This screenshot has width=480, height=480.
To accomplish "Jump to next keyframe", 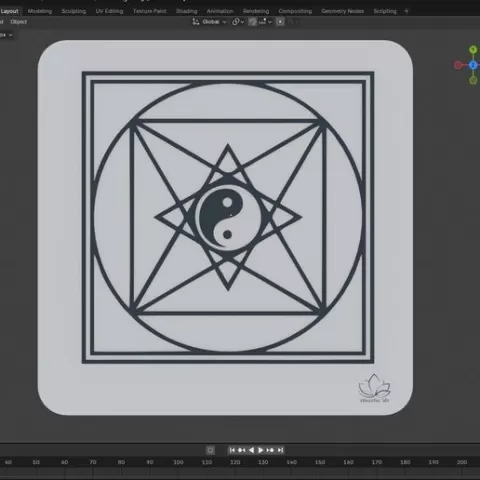I will click(x=270, y=450).
